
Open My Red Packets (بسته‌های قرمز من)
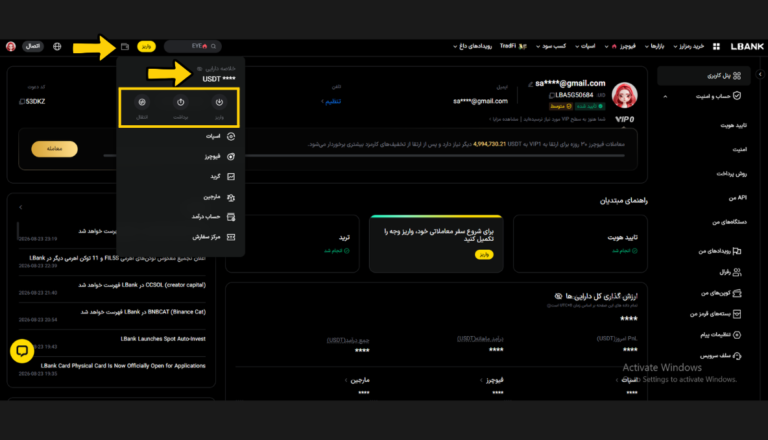tap(716, 314)
